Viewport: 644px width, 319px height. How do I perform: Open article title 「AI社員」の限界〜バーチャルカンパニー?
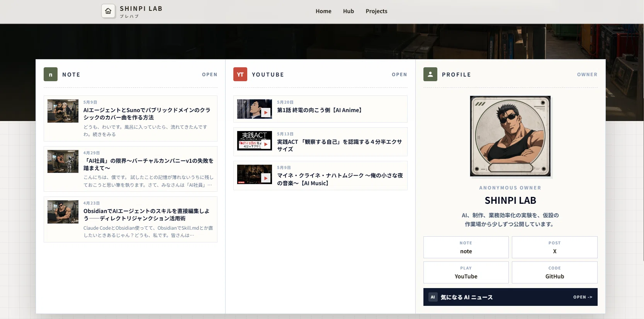click(148, 164)
